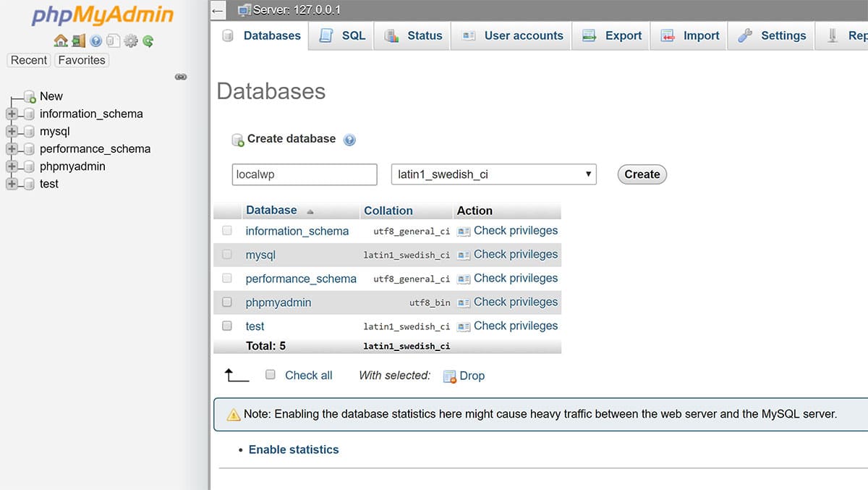The height and width of the screenshot is (490, 868).
Task: Collapse navigation panel with left arrow icon
Action: click(x=218, y=11)
